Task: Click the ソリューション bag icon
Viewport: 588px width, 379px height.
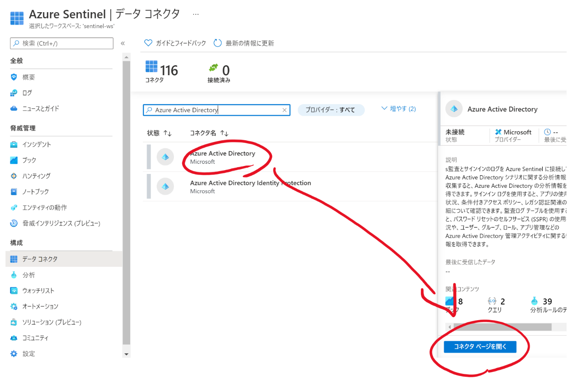Action: [14, 322]
